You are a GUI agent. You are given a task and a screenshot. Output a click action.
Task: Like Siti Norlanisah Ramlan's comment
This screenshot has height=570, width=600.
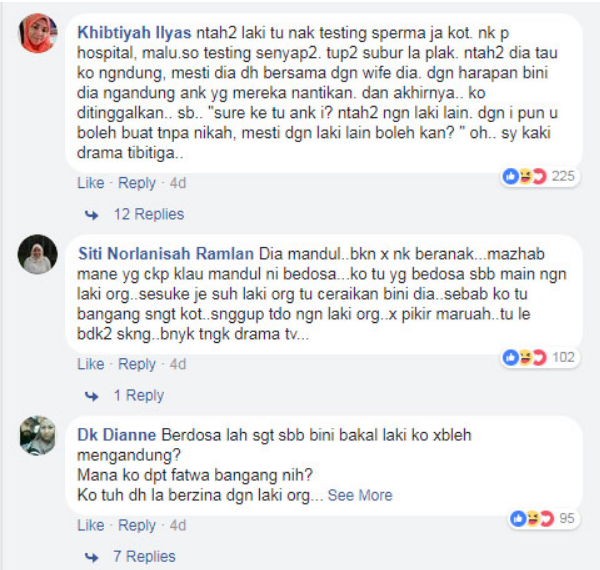click(x=91, y=364)
